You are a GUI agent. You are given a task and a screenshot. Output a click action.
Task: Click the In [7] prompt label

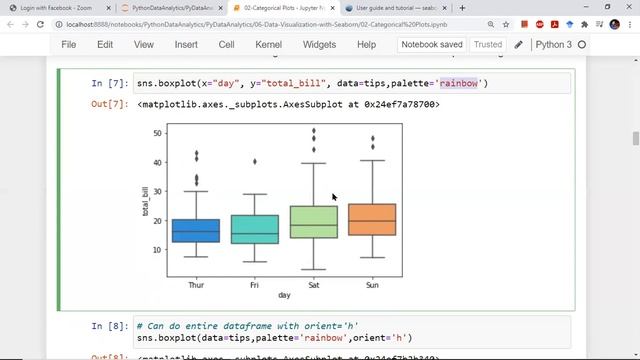110,83
